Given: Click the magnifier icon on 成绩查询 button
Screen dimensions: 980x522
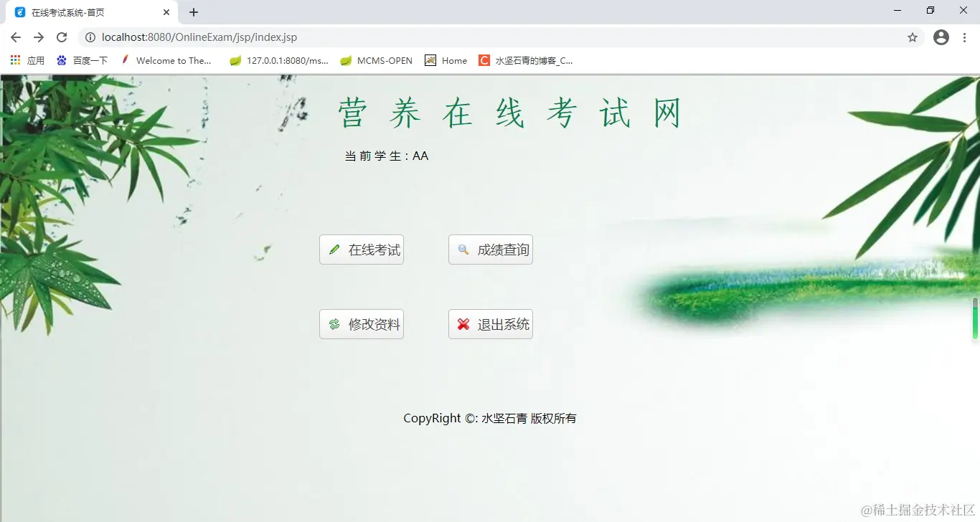Looking at the screenshot, I should pos(463,249).
